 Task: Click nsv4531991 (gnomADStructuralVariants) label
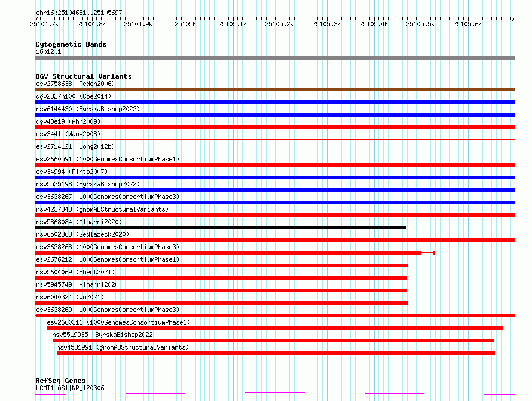click(x=123, y=347)
